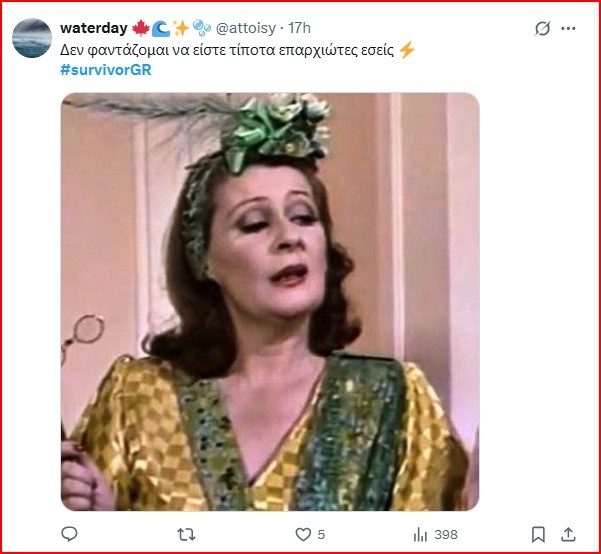Click the Grok explain-post icon
The width and height of the screenshot is (601, 554).
point(543,29)
